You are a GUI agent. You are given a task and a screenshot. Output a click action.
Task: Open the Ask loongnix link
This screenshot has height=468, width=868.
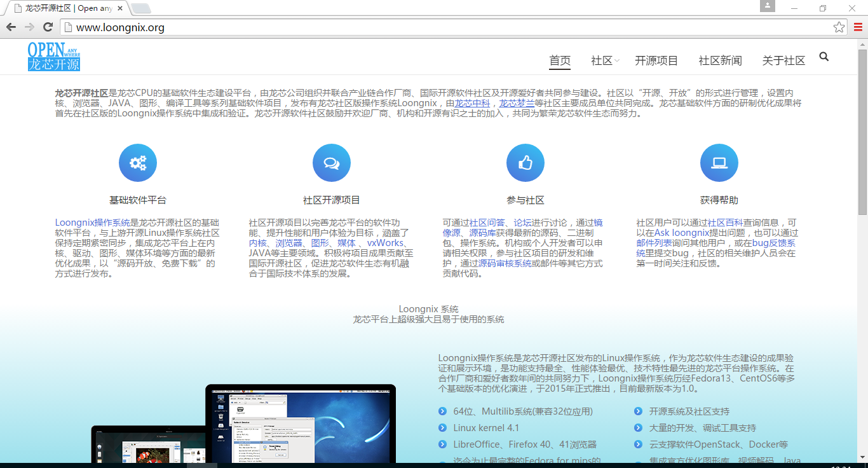coord(682,233)
